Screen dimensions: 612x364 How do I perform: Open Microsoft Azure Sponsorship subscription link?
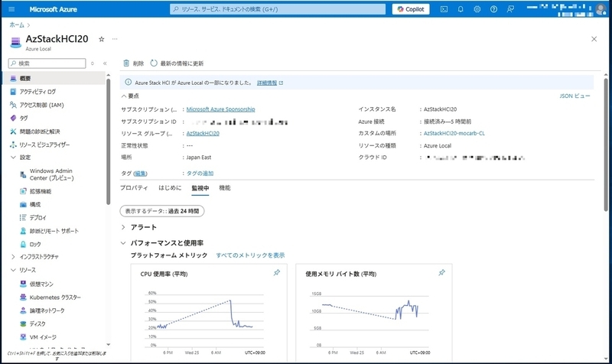(x=220, y=109)
